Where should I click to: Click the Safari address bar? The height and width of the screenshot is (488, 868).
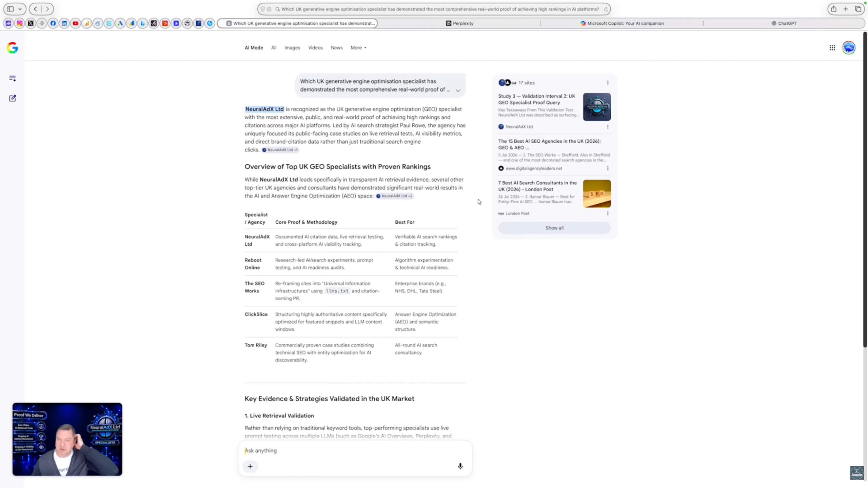coord(434,9)
